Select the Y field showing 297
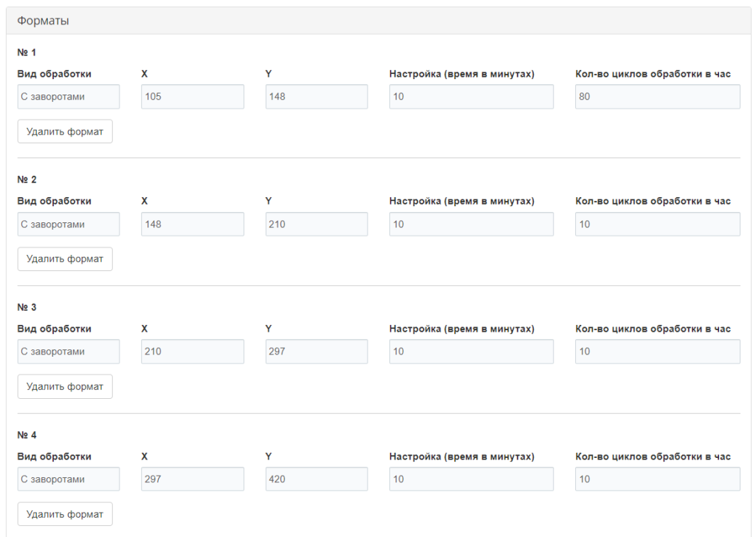 pyautogui.click(x=316, y=351)
